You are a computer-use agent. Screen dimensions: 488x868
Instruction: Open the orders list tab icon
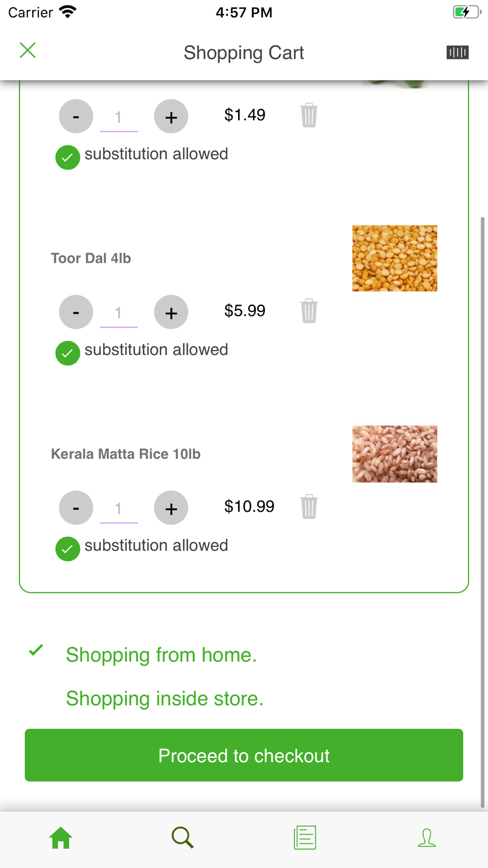[x=305, y=838]
